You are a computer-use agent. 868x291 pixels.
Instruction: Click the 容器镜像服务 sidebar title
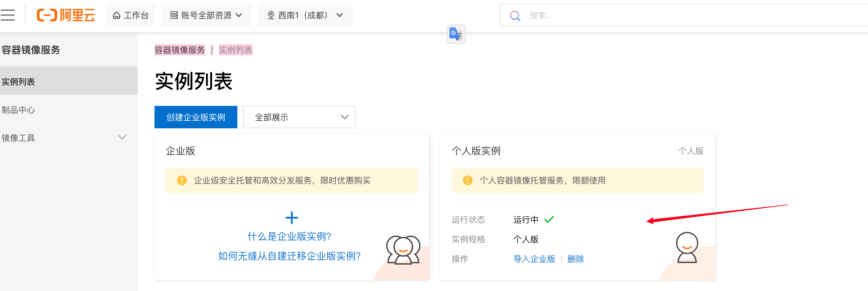click(x=31, y=50)
